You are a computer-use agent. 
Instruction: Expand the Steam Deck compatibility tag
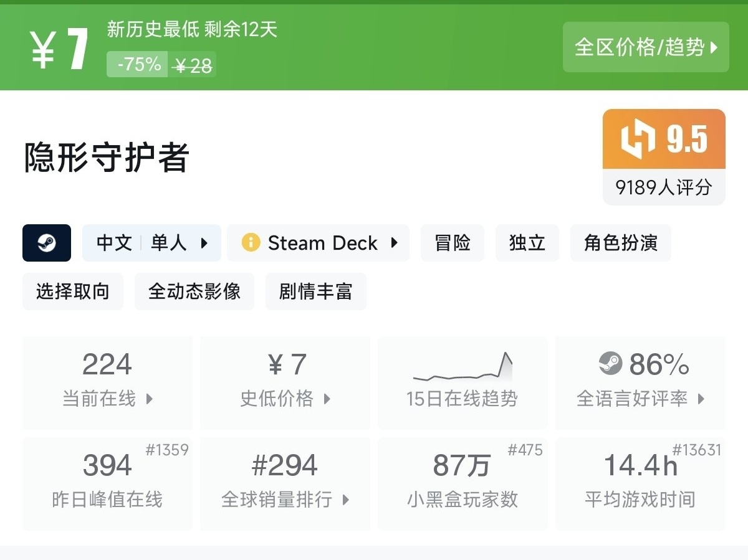point(319,243)
